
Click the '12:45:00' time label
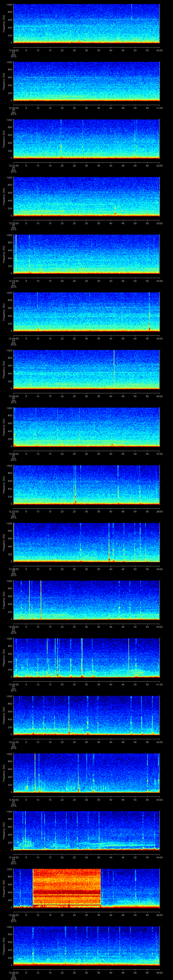14,973
